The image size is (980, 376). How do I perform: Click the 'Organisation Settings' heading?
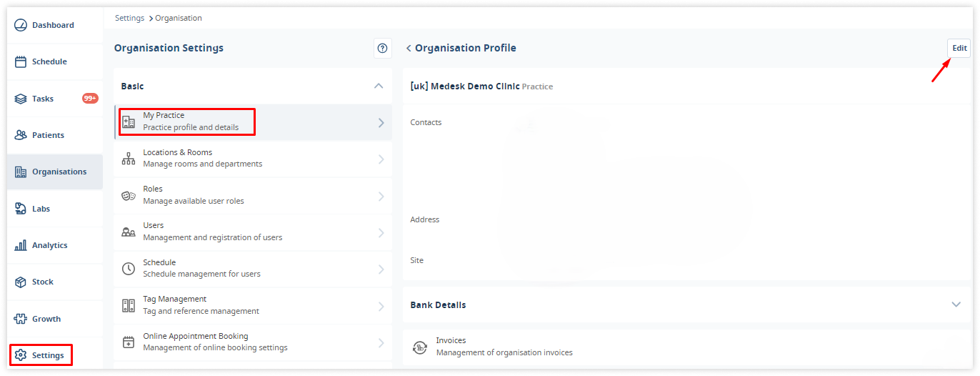coord(169,48)
